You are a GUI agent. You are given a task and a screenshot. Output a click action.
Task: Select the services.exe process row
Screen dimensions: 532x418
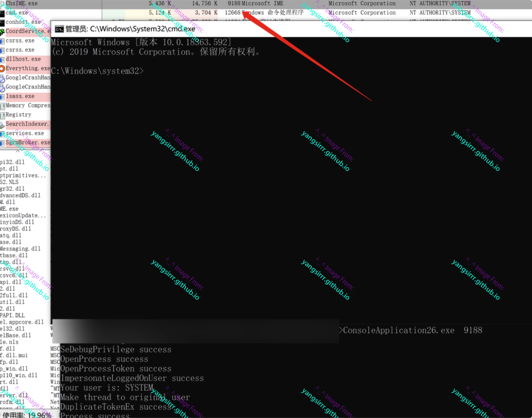coord(25,133)
